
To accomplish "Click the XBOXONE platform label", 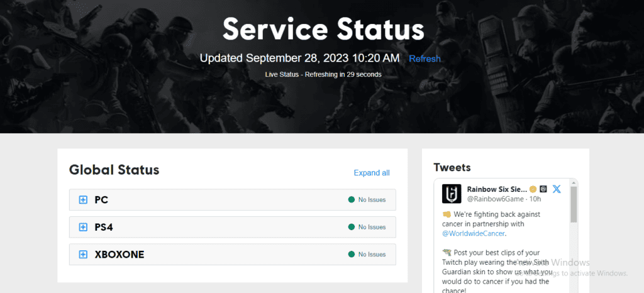I will (x=119, y=255).
